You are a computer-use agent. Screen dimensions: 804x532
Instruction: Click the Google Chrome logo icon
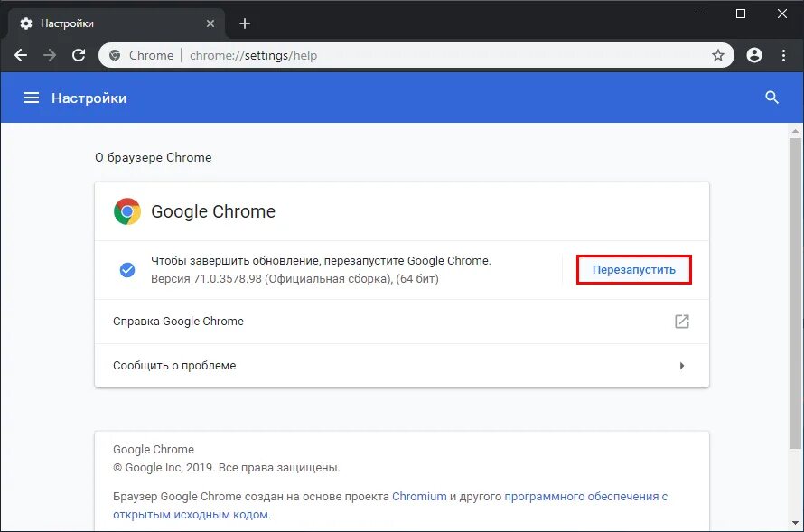pos(127,211)
